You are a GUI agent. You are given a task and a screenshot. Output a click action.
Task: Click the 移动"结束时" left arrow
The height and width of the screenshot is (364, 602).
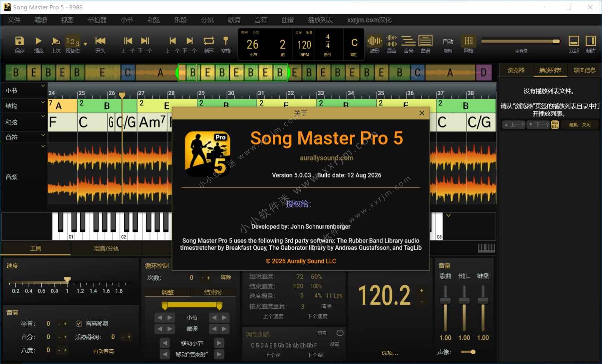click(x=164, y=354)
